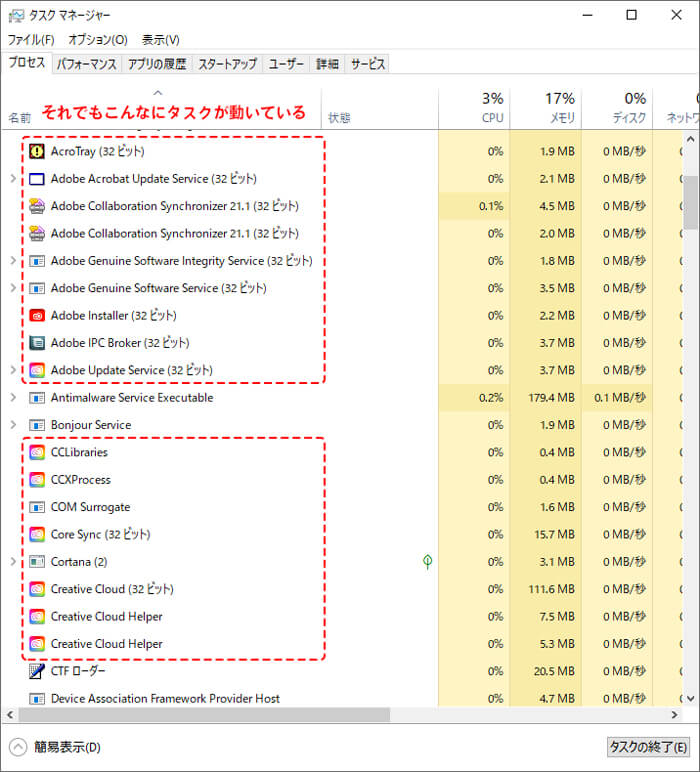Sort by the 名前 column header
Viewport: 700px width, 772px height.
[x=161, y=108]
